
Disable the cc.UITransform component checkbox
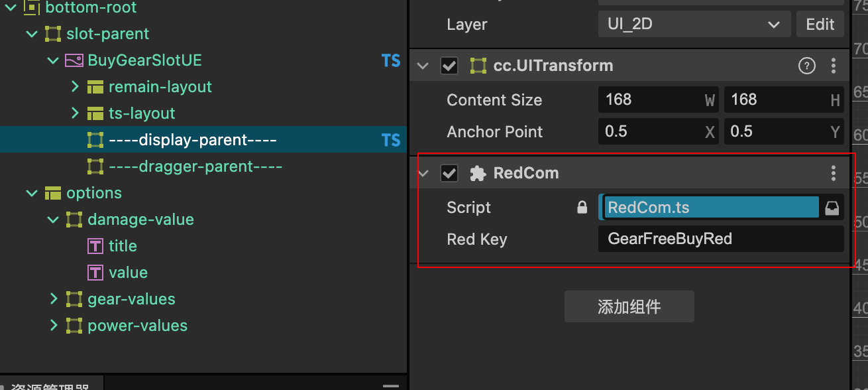(x=449, y=66)
